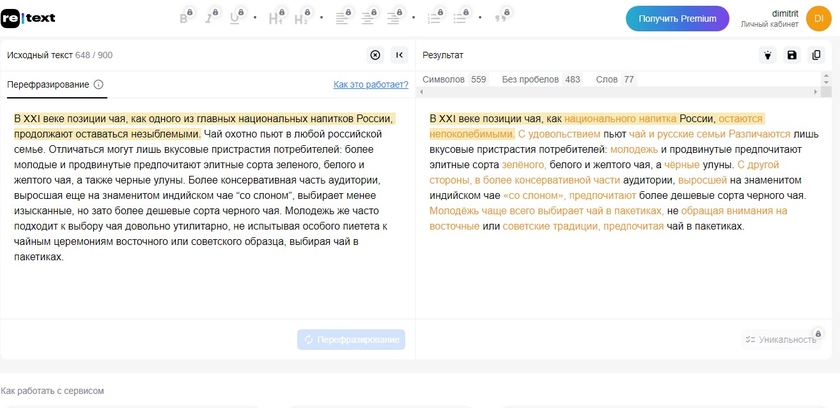Toggle underline formatting in toolbar

click(236, 18)
